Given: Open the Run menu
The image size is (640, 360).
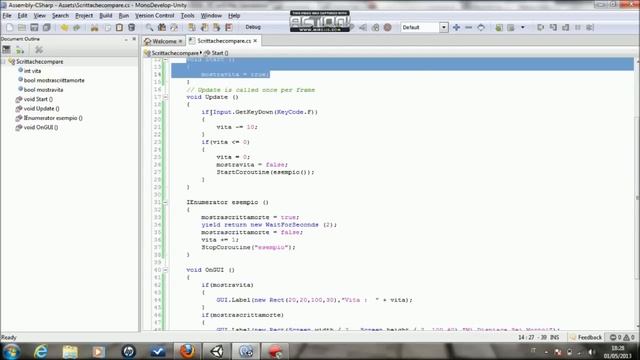Looking at the screenshot, I should pos(124,16).
